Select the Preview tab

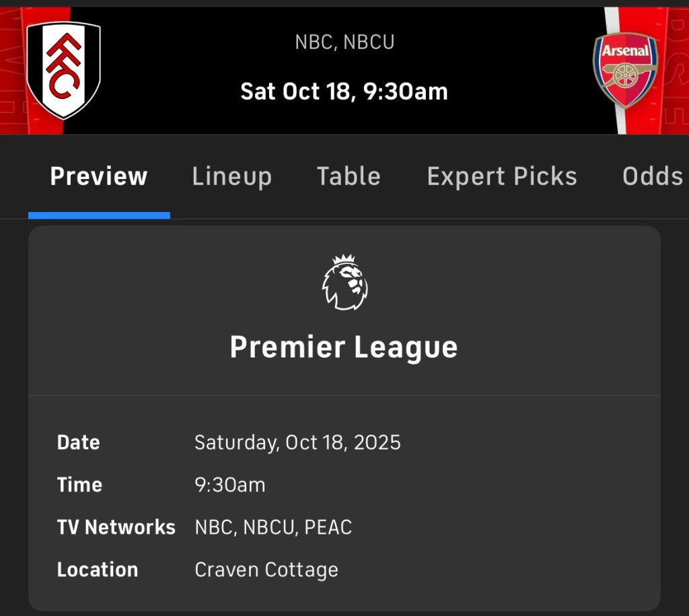99,176
